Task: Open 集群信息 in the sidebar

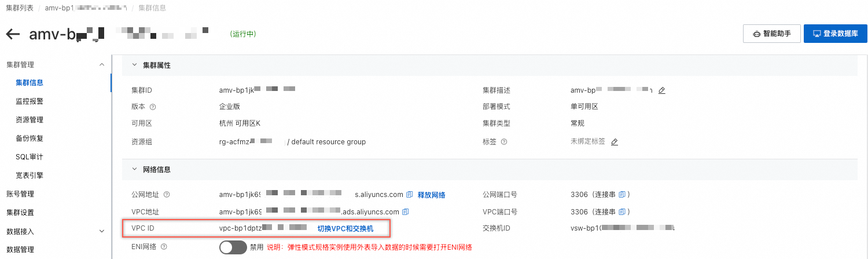Action: (x=30, y=83)
